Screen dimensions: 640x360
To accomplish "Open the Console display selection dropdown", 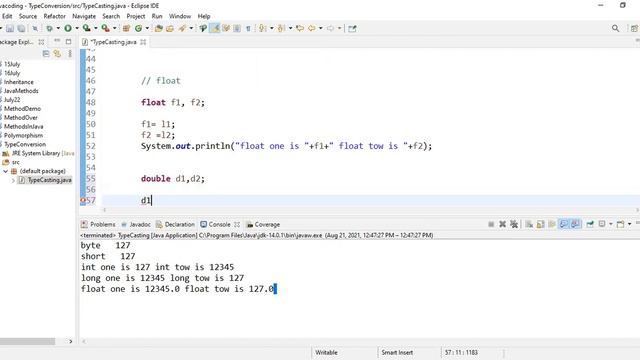I will pyautogui.click(x=611, y=224).
